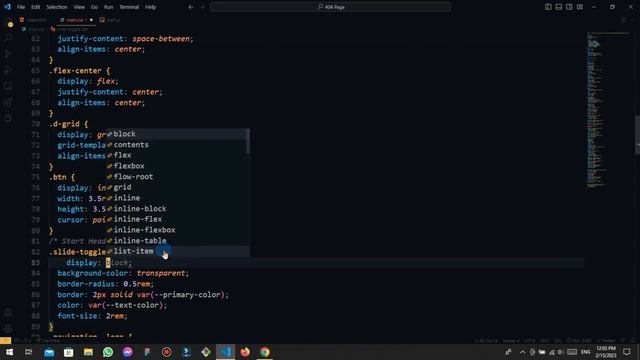Open Source Control view in activity bar

8,54
